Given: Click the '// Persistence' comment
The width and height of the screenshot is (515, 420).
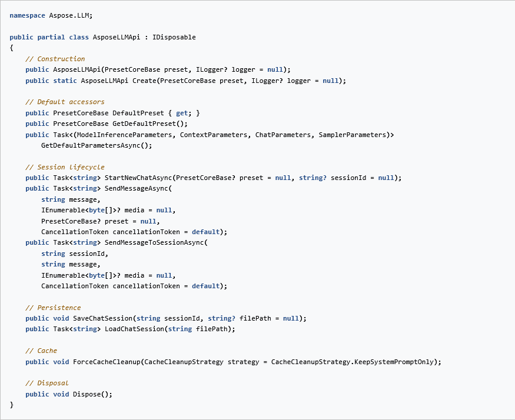Looking at the screenshot, I should pyautogui.click(x=53, y=308).
